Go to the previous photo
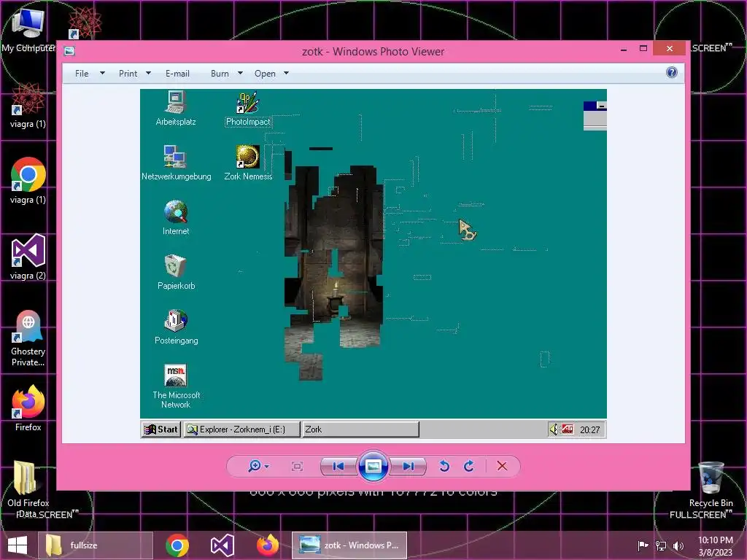Viewport: 747px width, 560px height. pos(338,466)
